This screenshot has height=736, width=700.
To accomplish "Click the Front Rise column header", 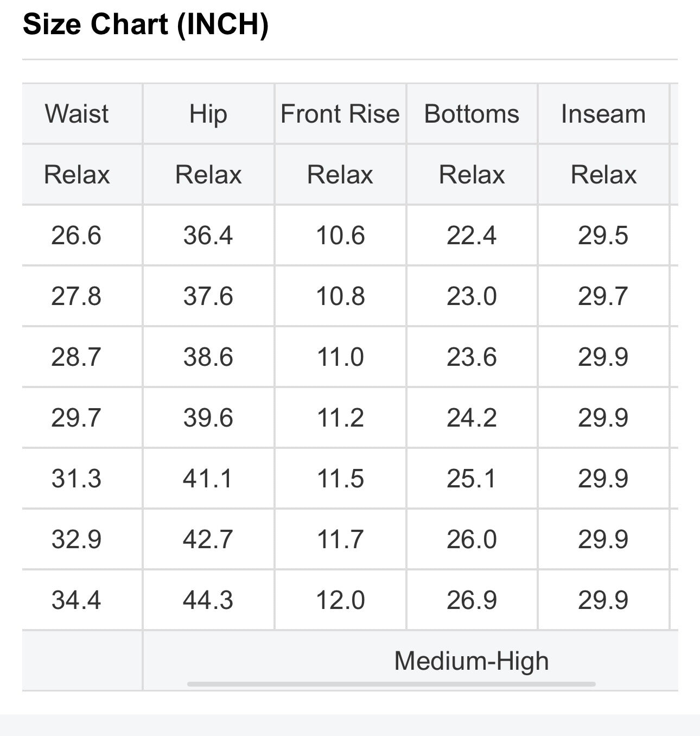I will coord(340,114).
